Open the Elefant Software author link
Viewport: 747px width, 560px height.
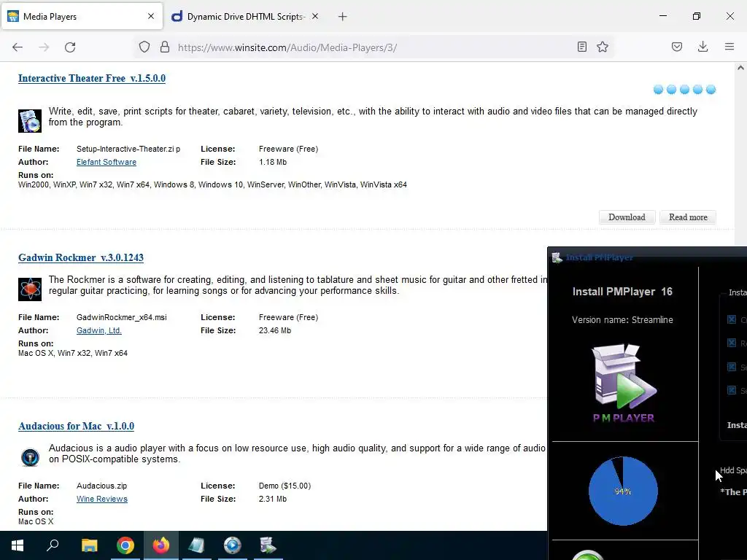pos(107,162)
